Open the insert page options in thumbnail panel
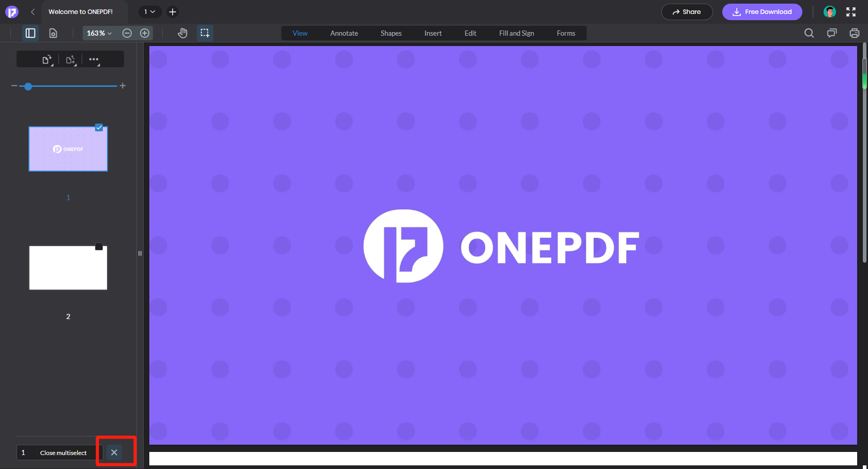The height and width of the screenshot is (469, 868). (71, 60)
